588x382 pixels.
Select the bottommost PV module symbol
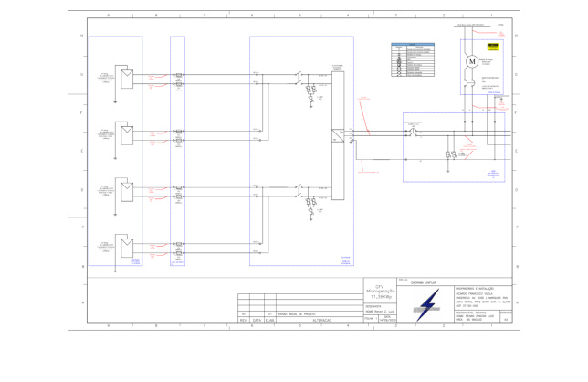pos(127,248)
